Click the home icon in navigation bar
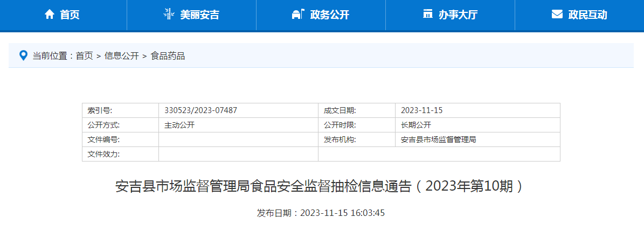The height and width of the screenshot is (231, 644). pyautogui.click(x=50, y=15)
